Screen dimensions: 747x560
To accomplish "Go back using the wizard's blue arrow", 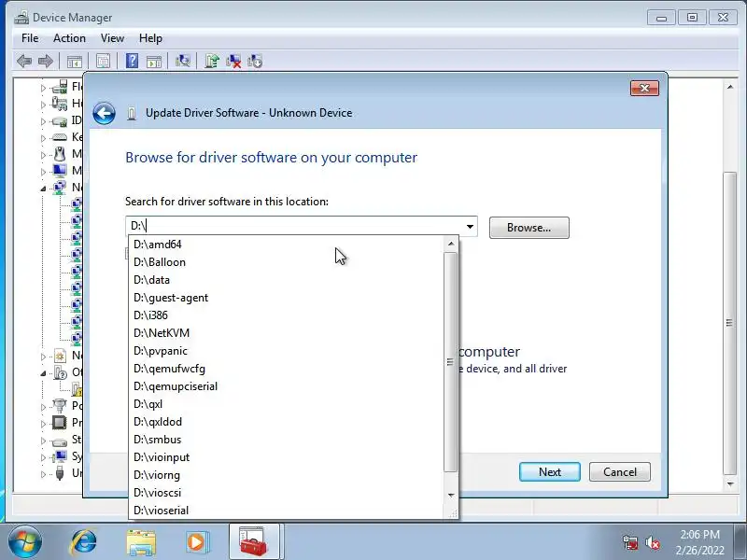I will click(104, 113).
